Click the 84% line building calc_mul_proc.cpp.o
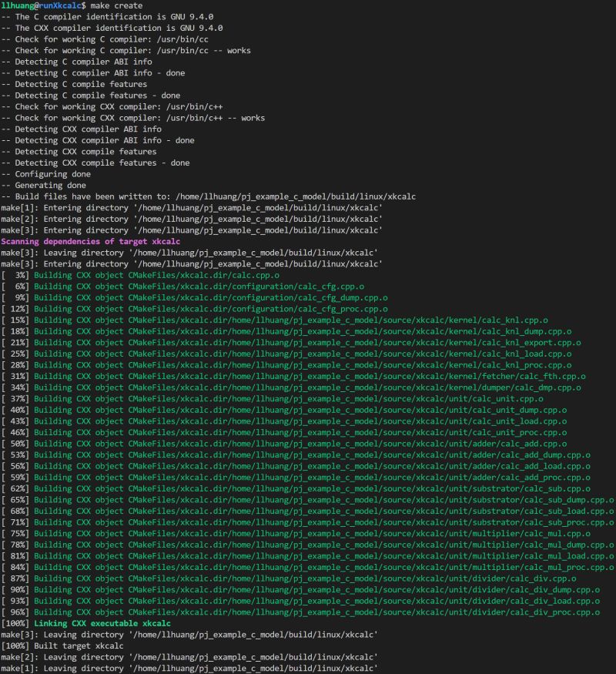This screenshot has width=616, height=674. tap(307, 568)
